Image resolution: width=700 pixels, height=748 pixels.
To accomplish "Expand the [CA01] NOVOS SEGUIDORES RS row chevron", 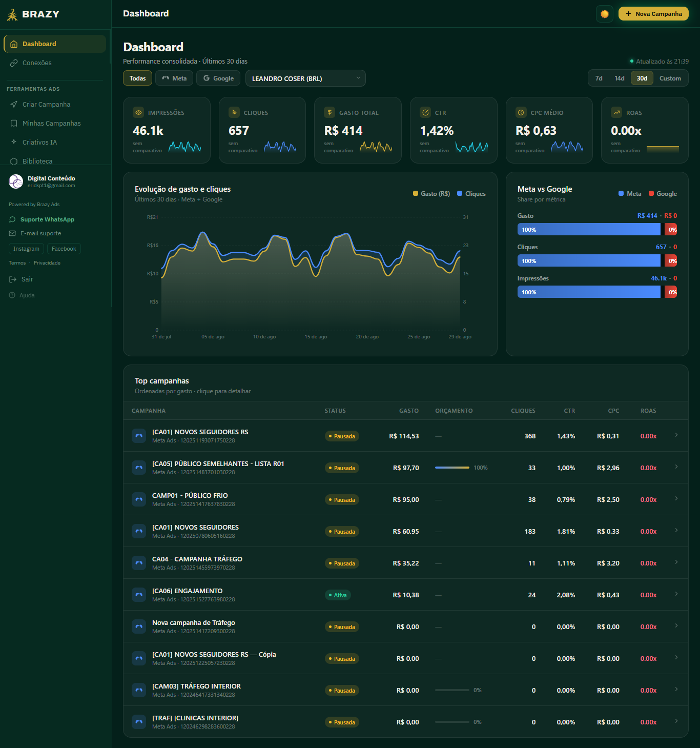I will (676, 435).
